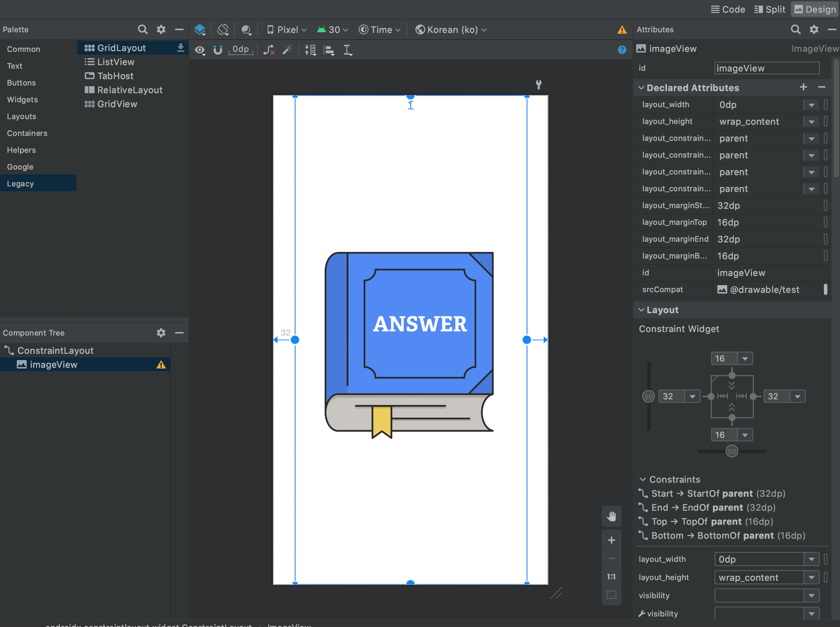Collapse the Declared Attributes section
This screenshot has width=840, height=627.
641,88
